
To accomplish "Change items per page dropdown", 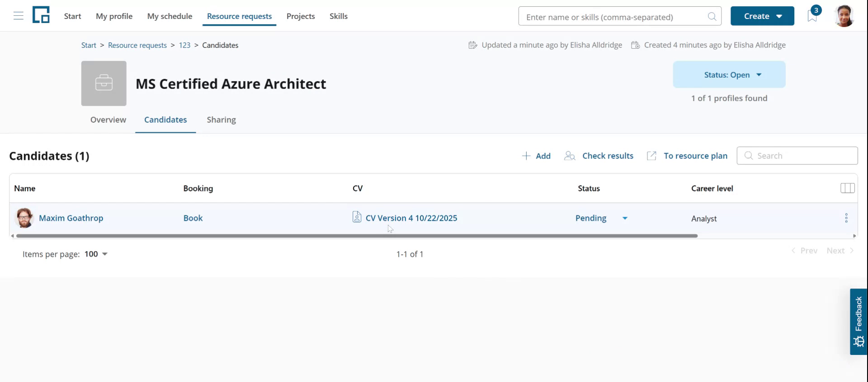I will 96,254.
